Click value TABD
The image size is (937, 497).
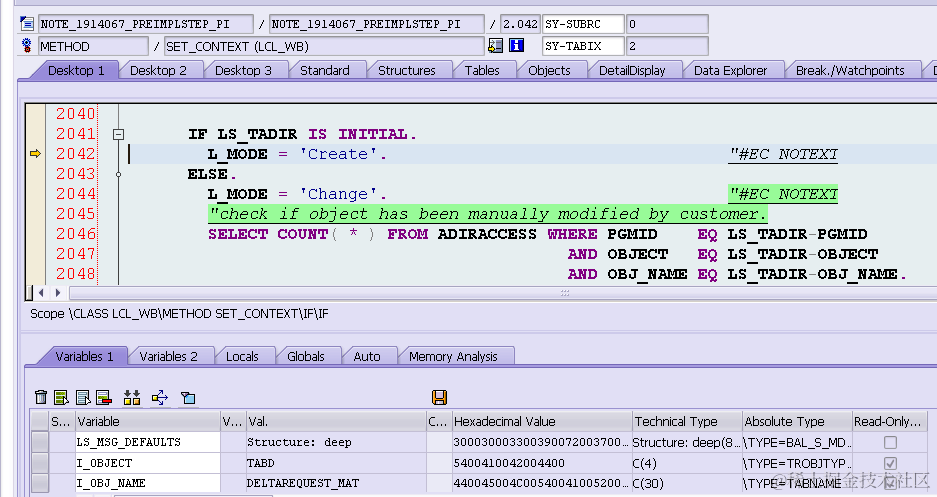tap(261, 463)
